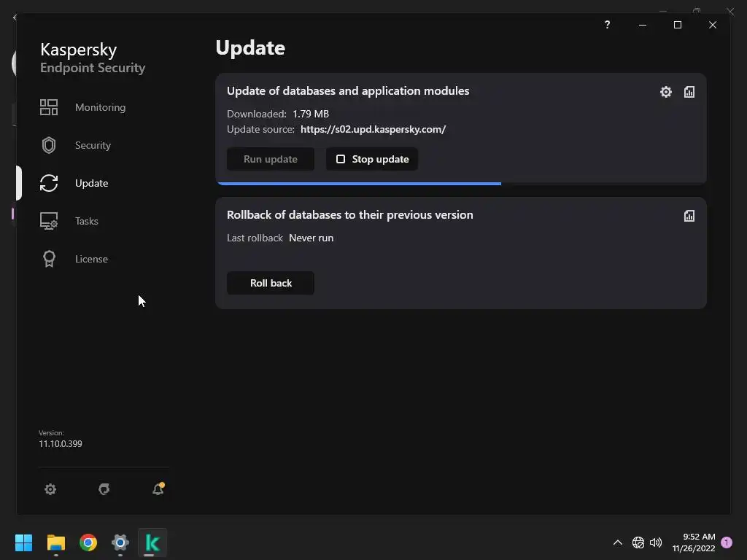Click 'Rollback of databases to their previous version' title

(x=349, y=215)
